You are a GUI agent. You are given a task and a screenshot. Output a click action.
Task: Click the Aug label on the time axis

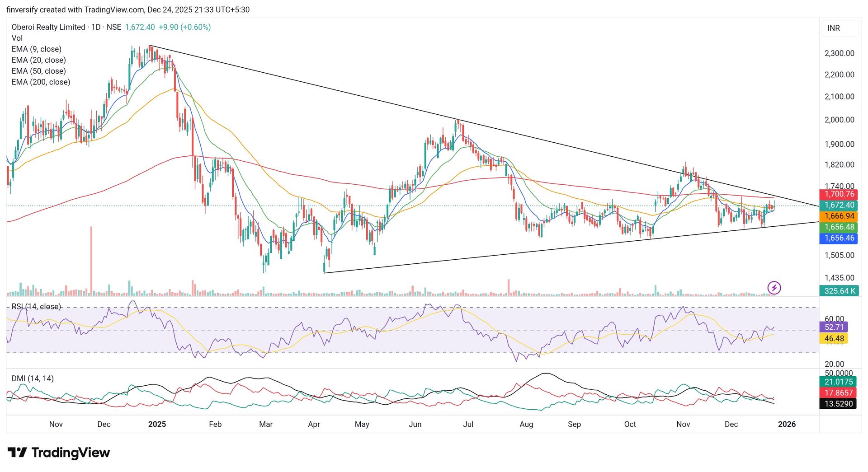526,425
